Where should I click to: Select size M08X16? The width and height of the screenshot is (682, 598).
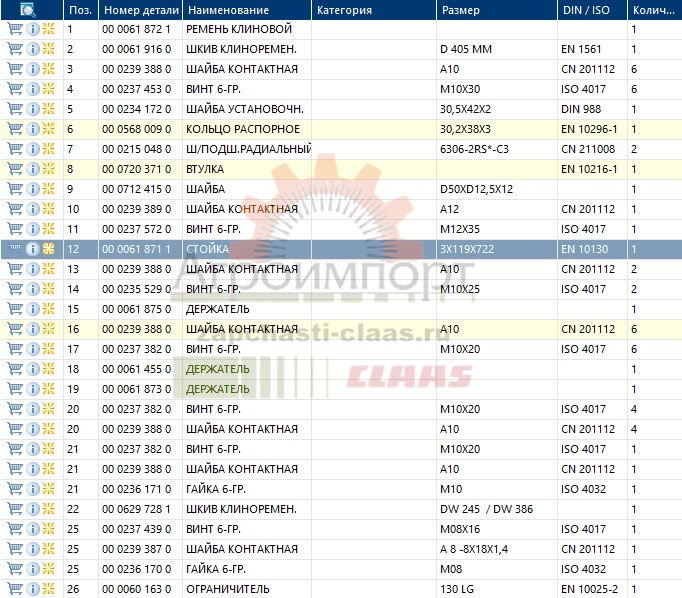pyautogui.click(x=460, y=529)
